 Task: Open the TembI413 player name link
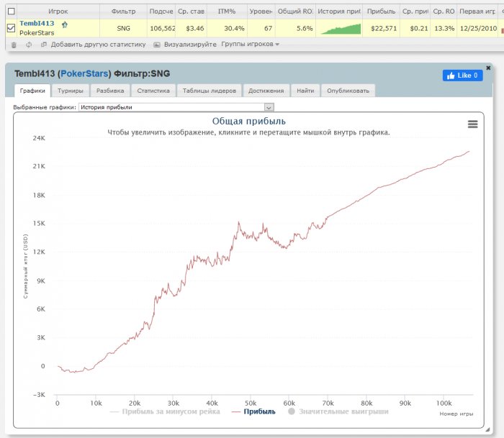coord(37,23)
